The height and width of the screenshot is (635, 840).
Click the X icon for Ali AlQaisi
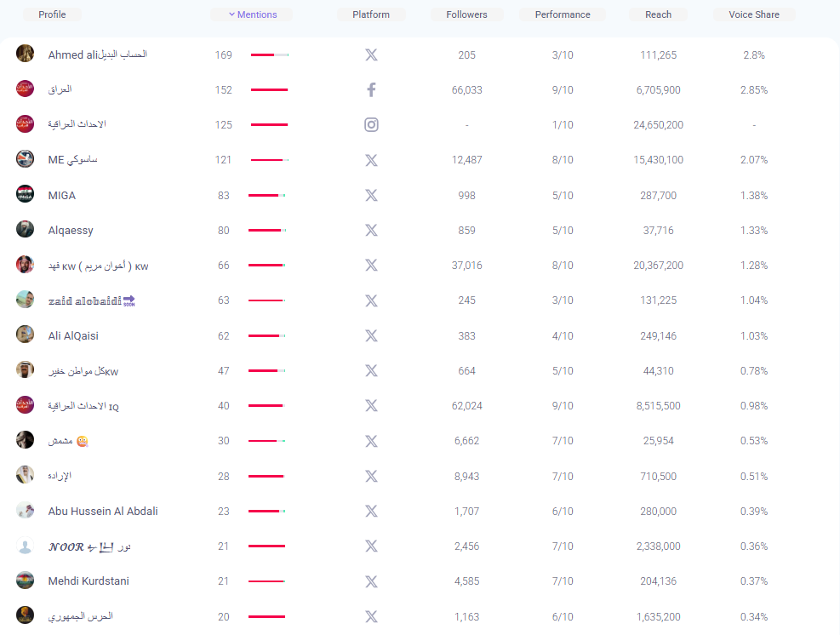371,335
